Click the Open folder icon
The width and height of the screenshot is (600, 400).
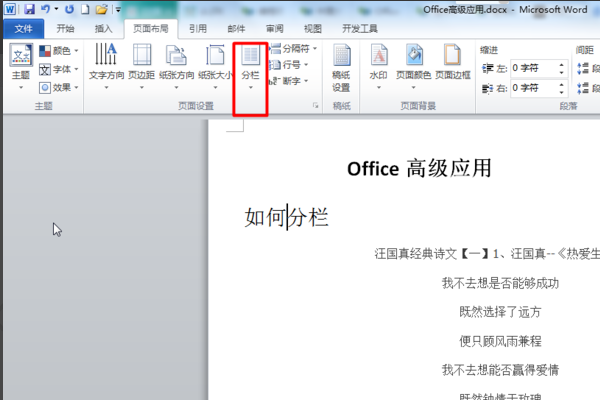coord(101,9)
